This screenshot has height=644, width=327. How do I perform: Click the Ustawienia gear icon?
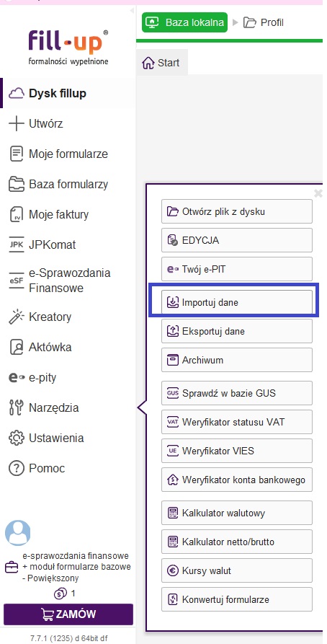pos(17,438)
